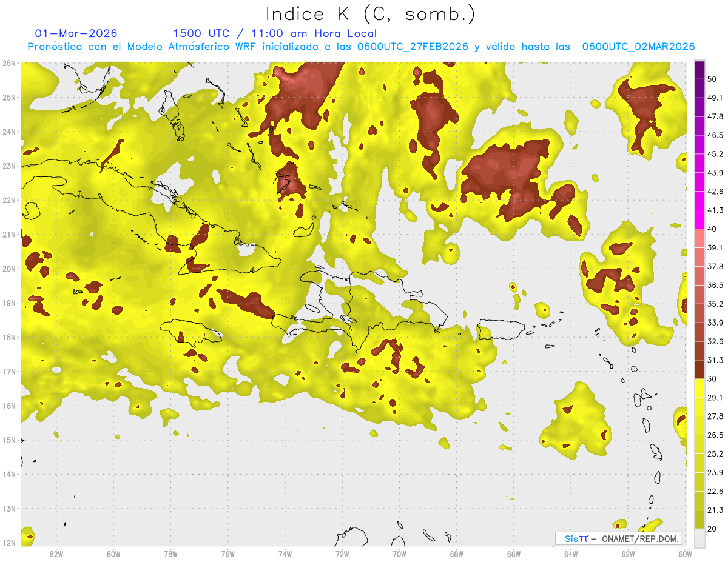This screenshot has height=562, width=728.
Task: Click the '70W' longitude label
Action: pyautogui.click(x=399, y=554)
